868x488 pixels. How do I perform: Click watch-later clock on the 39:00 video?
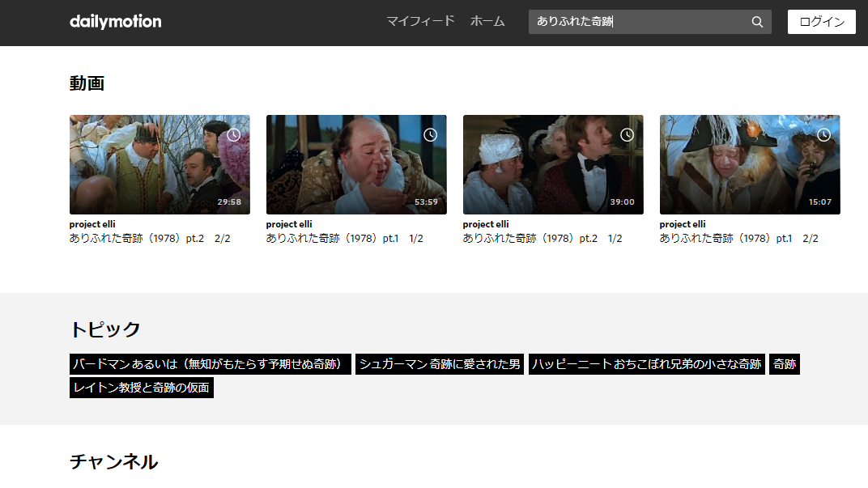[627, 135]
